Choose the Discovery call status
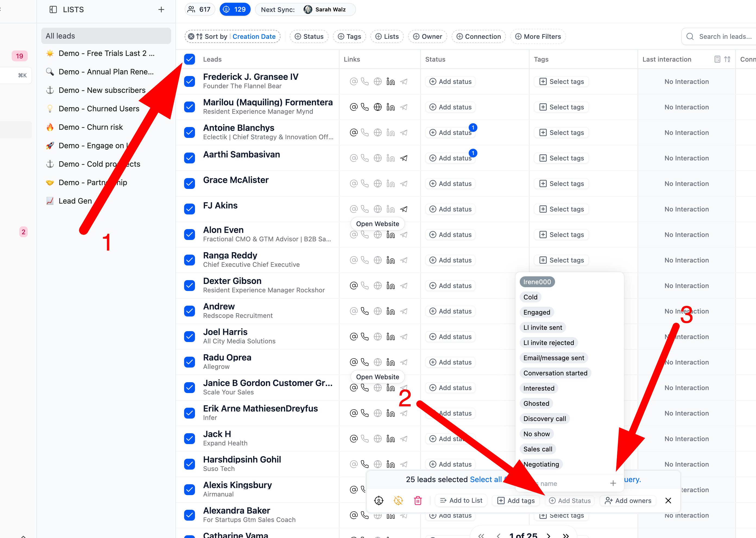The width and height of the screenshot is (756, 538). [544, 419]
